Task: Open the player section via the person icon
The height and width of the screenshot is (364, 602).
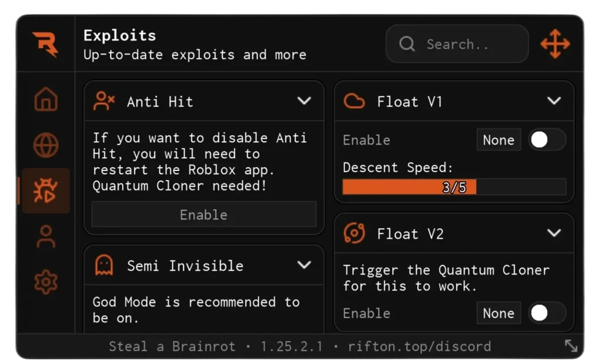Action: [46, 236]
